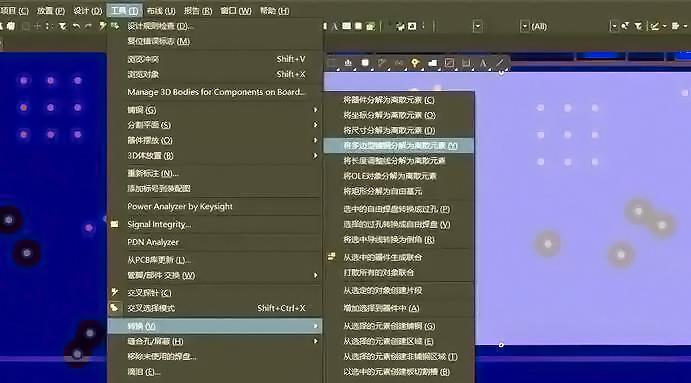The width and height of the screenshot is (691, 383).
Task: Click the orange pad in left pad grid
Action: (24, 108)
